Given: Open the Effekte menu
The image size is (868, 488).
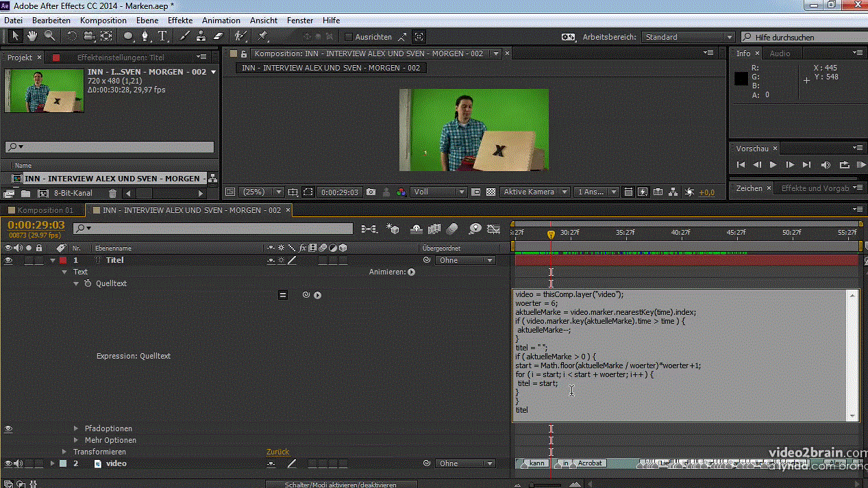Looking at the screenshot, I should (180, 21).
